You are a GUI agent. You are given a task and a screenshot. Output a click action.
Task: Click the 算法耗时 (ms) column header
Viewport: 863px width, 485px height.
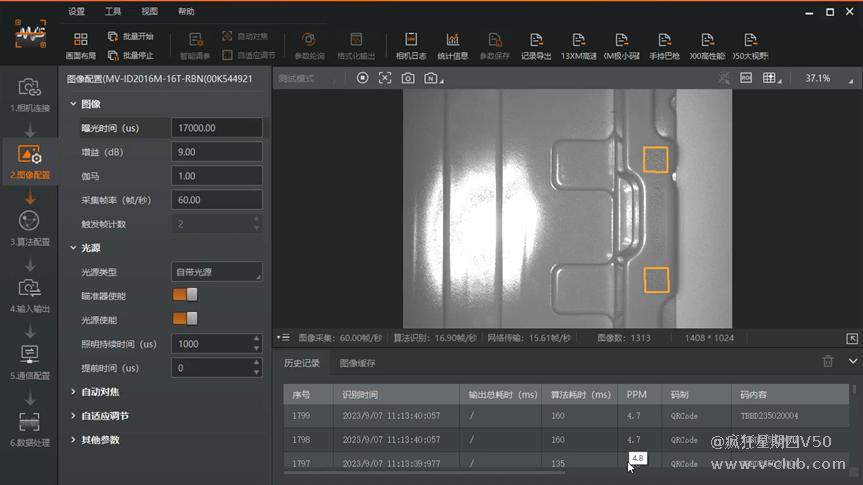[581, 394]
